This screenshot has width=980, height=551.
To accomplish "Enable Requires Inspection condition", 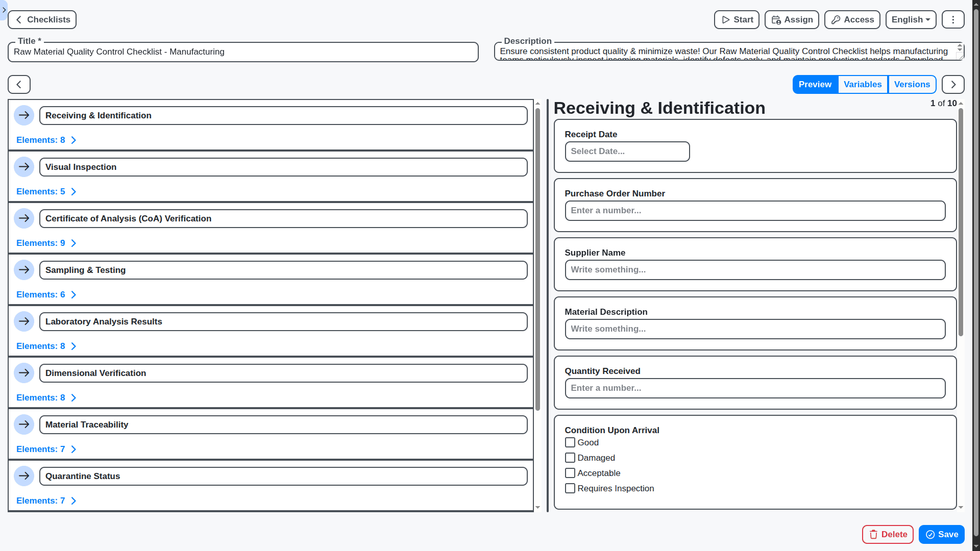I will click(x=570, y=488).
